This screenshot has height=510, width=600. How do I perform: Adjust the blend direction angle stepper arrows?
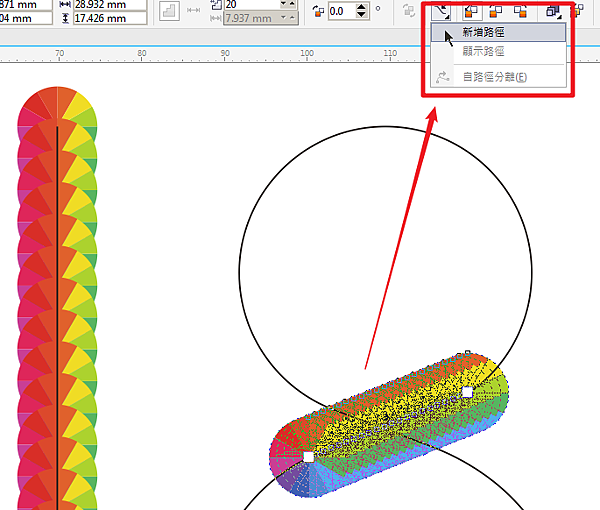[361, 11]
